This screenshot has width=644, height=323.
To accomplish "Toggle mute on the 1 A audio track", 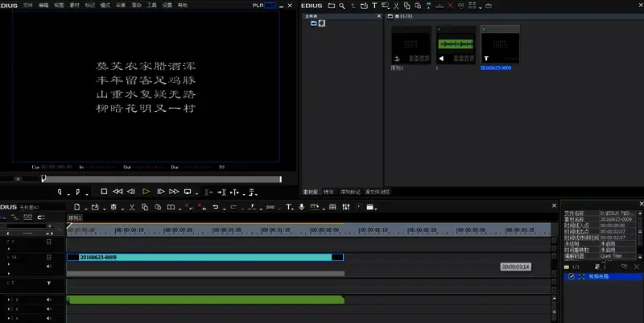I will pyautogui.click(x=48, y=300).
